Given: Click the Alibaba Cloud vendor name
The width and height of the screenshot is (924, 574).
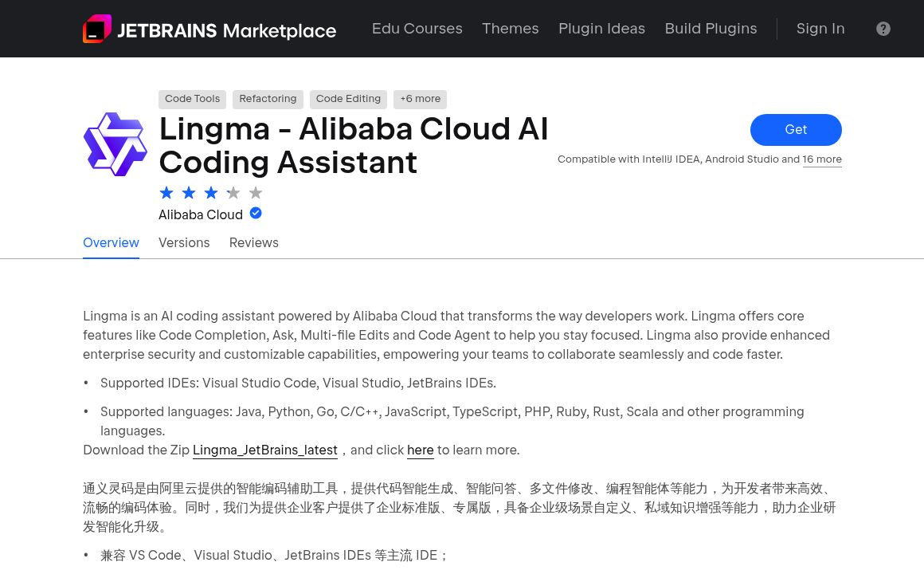Looking at the screenshot, I should pos(201,214).
